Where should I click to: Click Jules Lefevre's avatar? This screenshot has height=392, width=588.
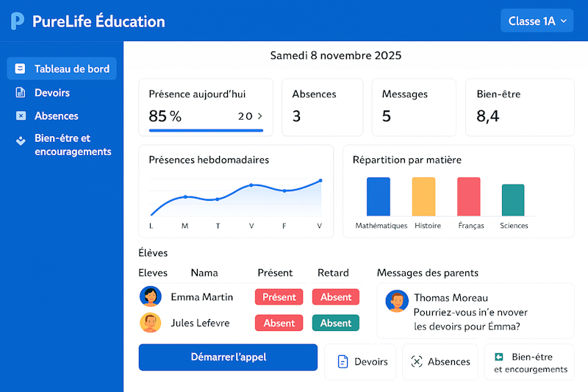(x=150, y=323)
